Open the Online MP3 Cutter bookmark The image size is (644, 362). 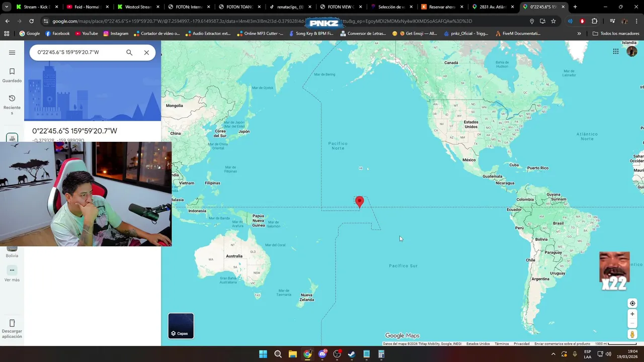260,34
